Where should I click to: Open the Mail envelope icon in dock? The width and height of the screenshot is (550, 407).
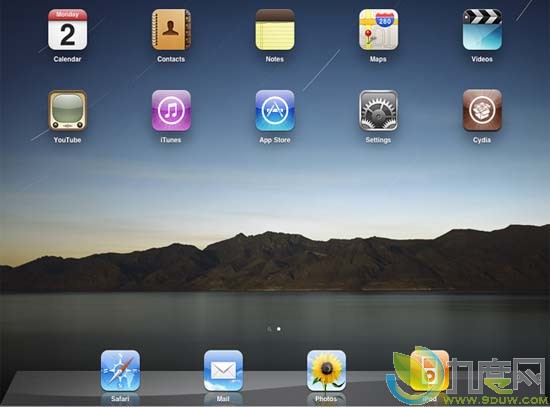pos(223,371)
